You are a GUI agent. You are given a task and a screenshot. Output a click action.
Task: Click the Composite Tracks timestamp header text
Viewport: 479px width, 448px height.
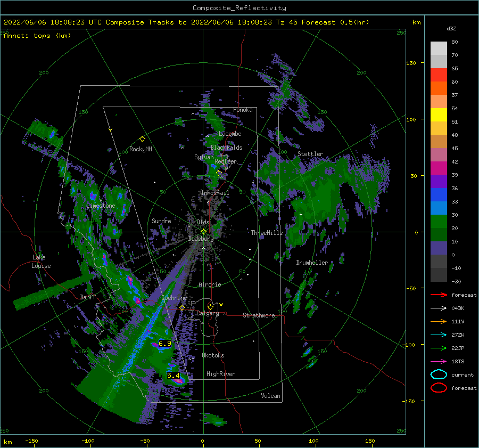click(186, 22)
